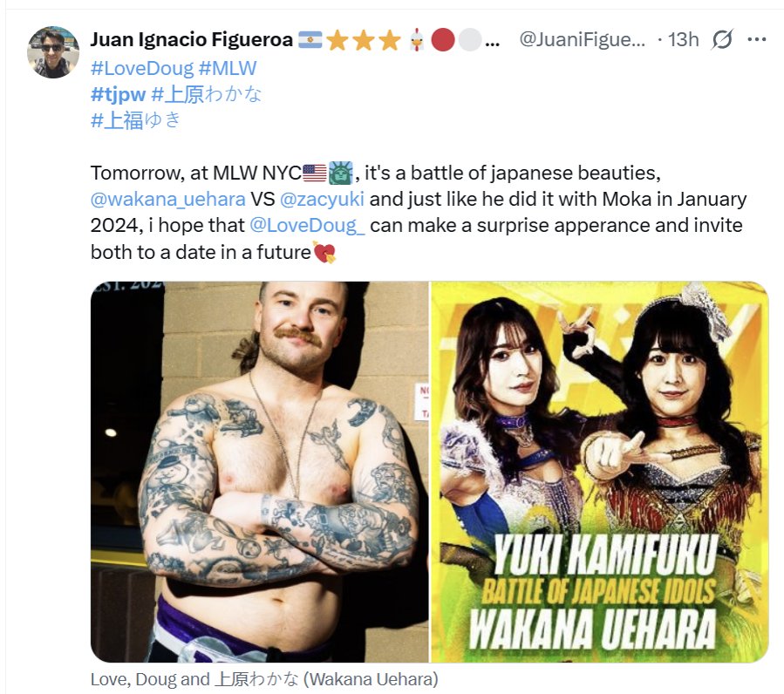Visit the @zacyuki mention
Screen dimensions: 784x694
(322, 199)
